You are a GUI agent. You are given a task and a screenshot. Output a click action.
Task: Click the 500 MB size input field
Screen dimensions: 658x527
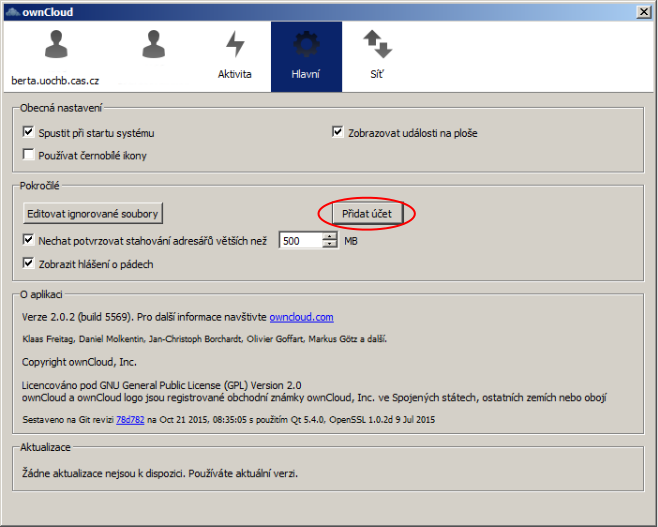point(300,241)
